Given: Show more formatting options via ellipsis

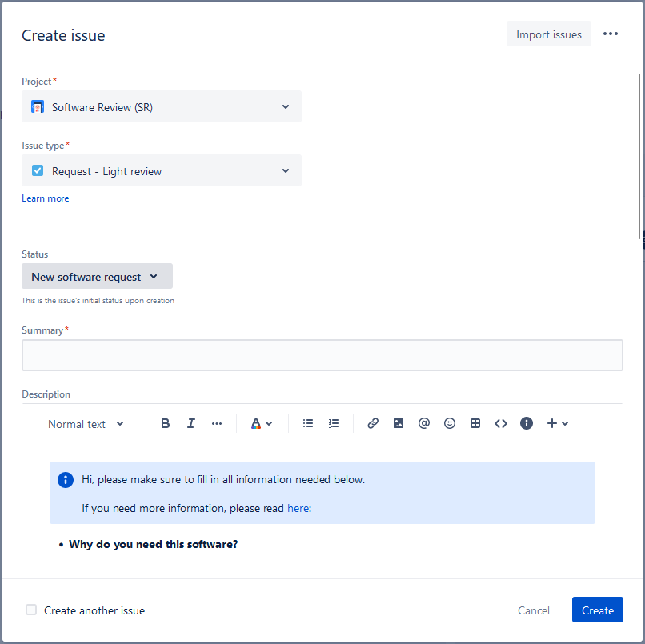Looking at the screenshot, I should [216, 423].
